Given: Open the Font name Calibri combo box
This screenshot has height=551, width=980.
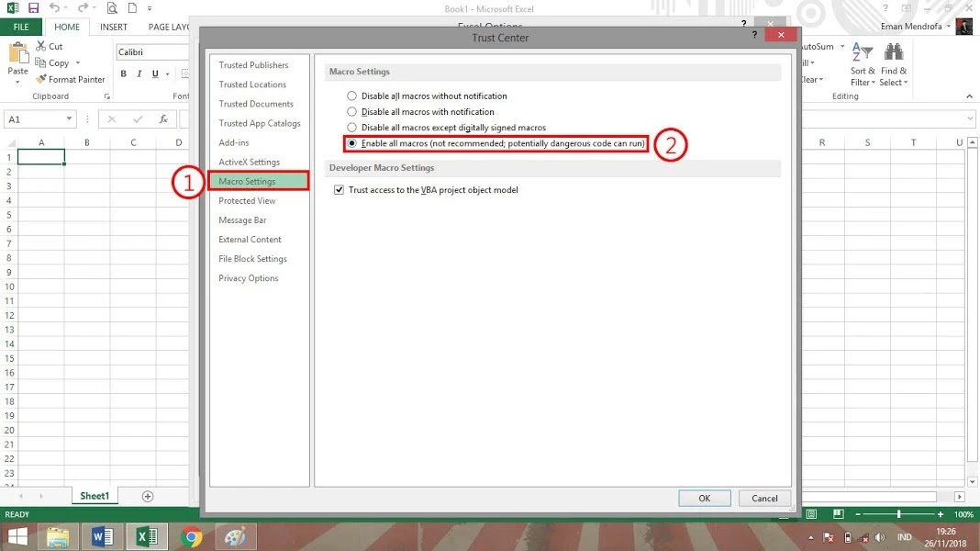Looking at the screenshot, I should [153, 52].
